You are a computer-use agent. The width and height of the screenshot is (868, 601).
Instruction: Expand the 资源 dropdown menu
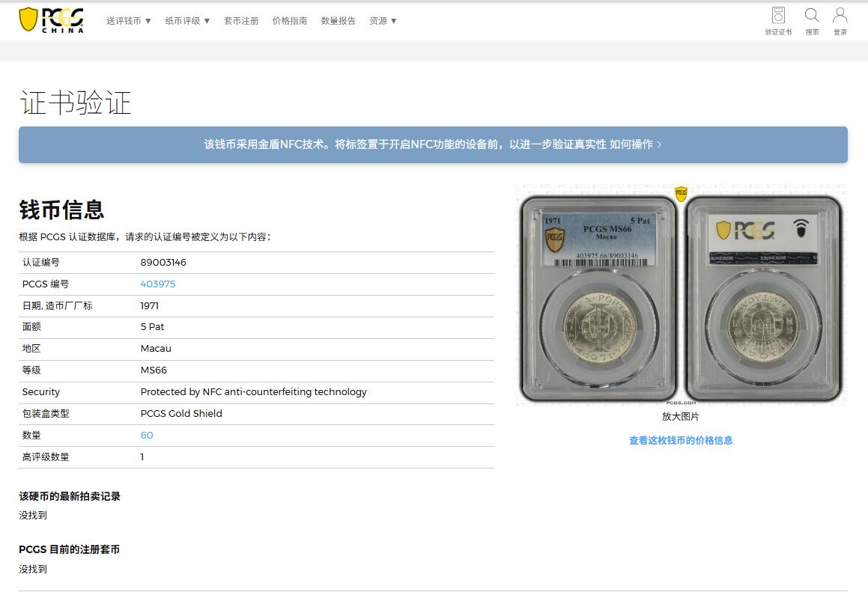[383, 21]
